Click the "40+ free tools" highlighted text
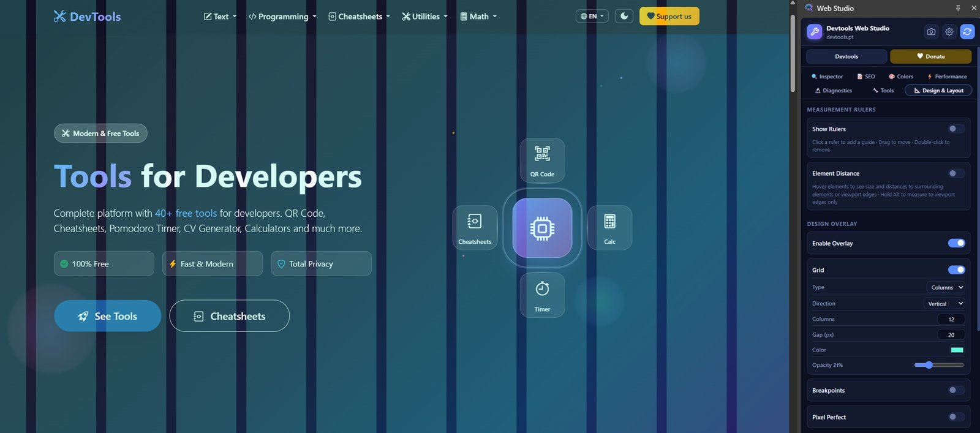The width and height of the screenshot is (980, 433). (x=186, y=213)
